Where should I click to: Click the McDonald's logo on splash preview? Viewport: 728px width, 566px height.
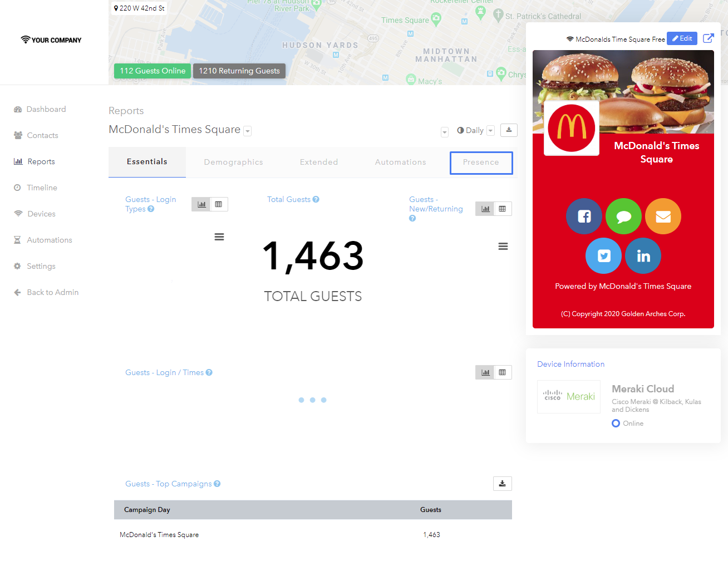click(x=572, y=128)
